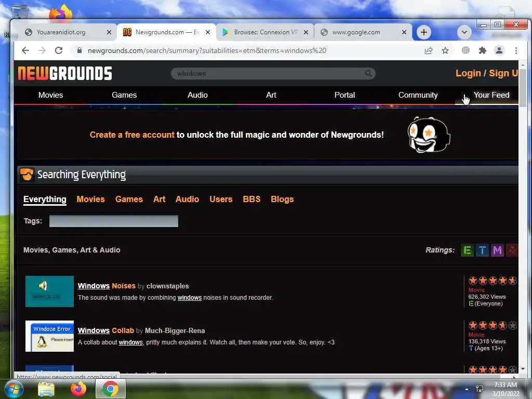
Task: Click the share page icon
Action: coord(429,50)
